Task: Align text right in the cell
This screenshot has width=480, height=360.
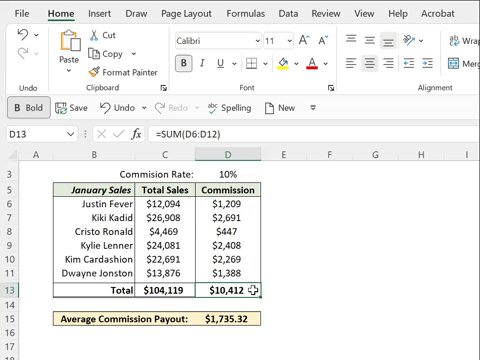Action: (388, 63)
